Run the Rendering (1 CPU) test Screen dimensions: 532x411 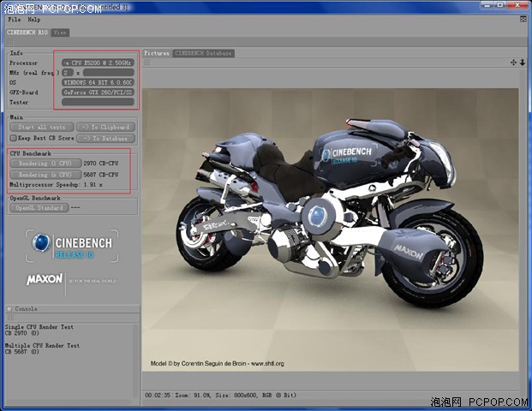tap(45, 164)
